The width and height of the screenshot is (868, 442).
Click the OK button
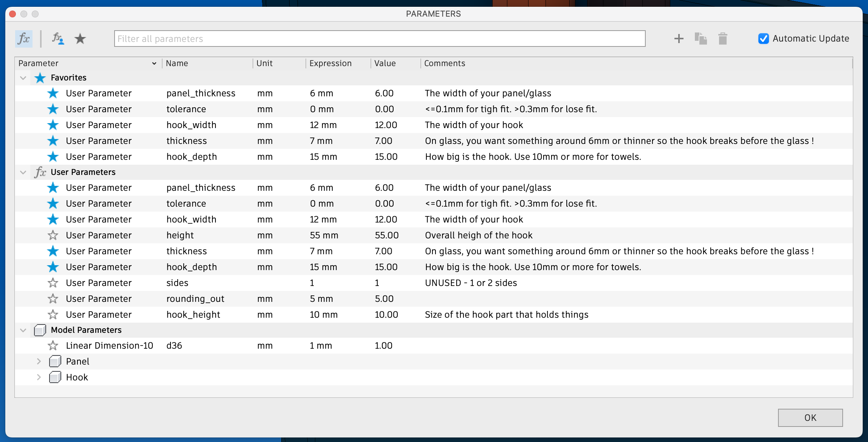(810, 418)
